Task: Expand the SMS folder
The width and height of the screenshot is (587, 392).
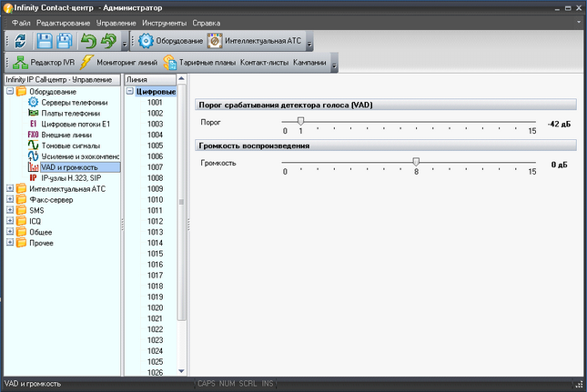Action: pos(10,210)
